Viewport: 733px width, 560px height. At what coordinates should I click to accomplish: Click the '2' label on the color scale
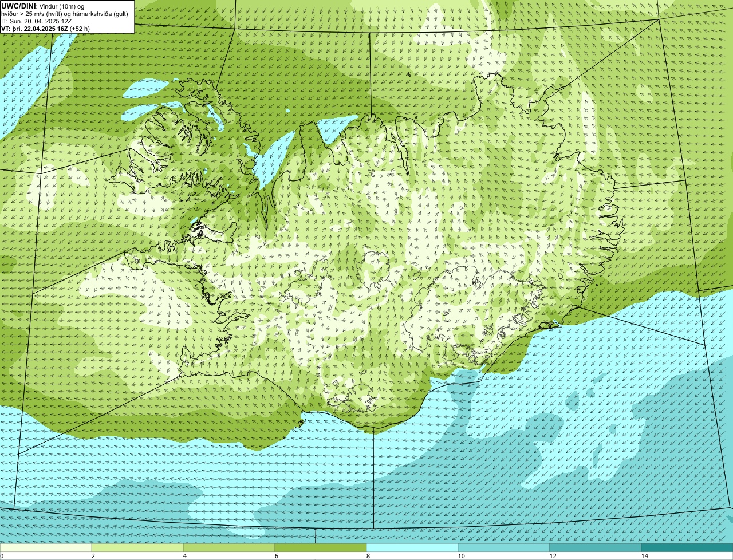click(93, 556)
